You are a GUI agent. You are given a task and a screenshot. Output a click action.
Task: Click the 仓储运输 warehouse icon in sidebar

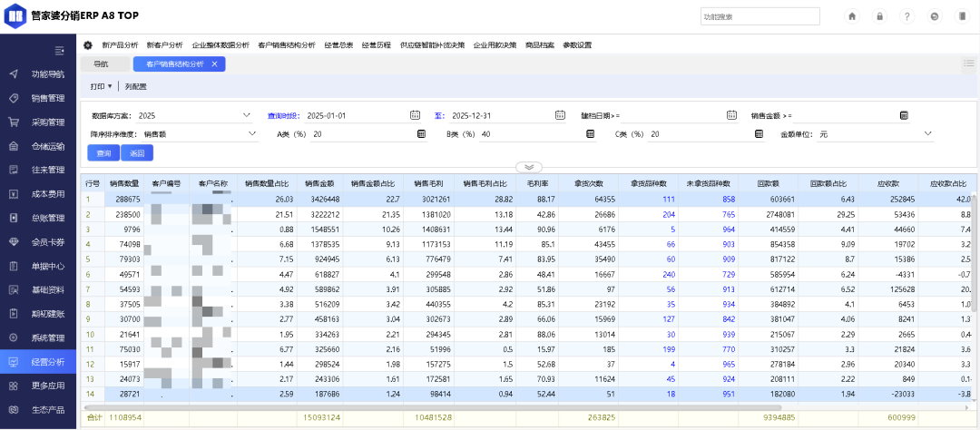point(13,146)
